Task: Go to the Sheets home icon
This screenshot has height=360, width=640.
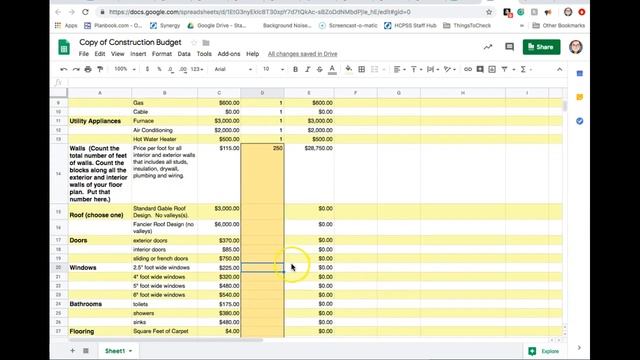Action: [64, 47]
